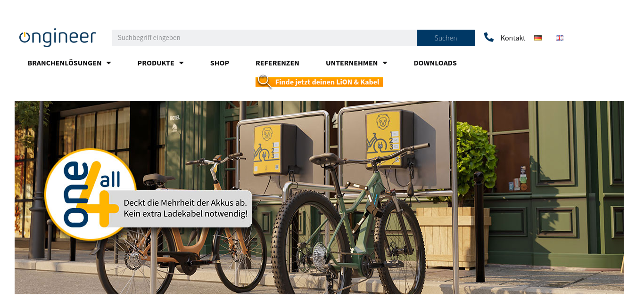Open the Shop menu item
Screen dimensions: 644x307
coord(220,63)
